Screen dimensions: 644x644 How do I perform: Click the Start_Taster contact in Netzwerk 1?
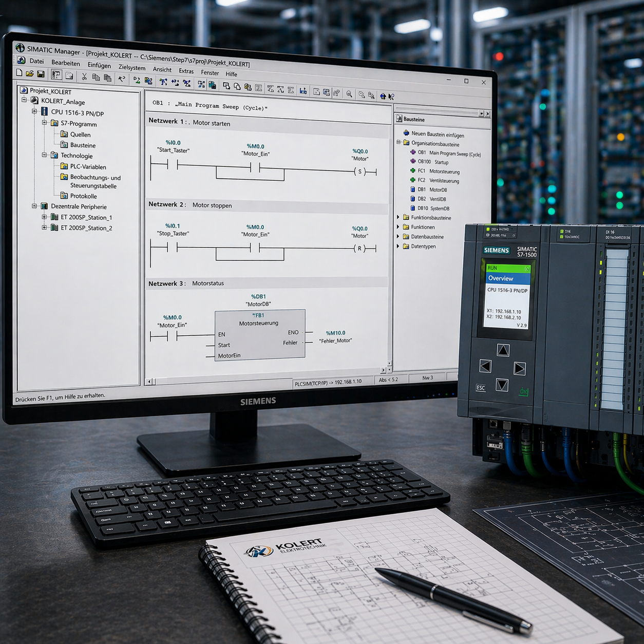(x=173, y=164)
